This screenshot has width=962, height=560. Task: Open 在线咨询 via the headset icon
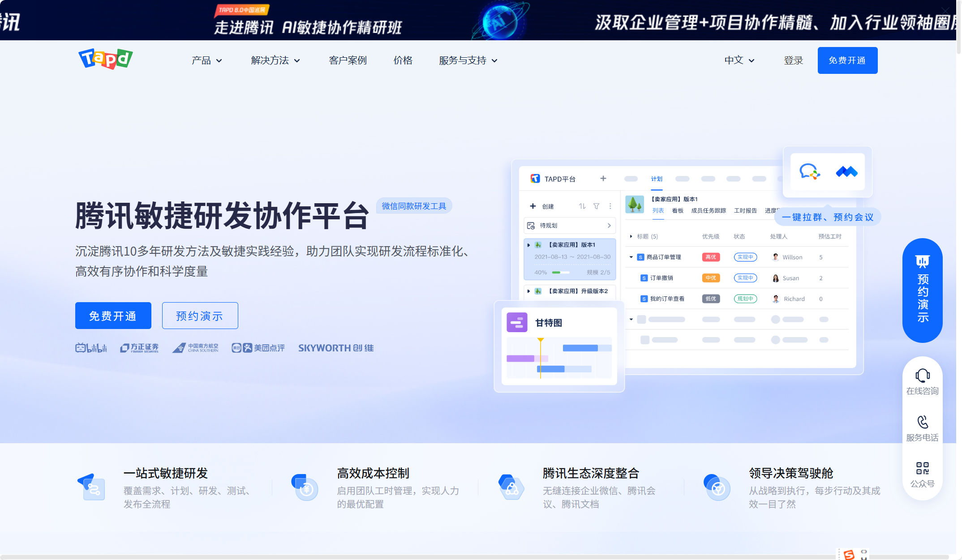[922, 375]
